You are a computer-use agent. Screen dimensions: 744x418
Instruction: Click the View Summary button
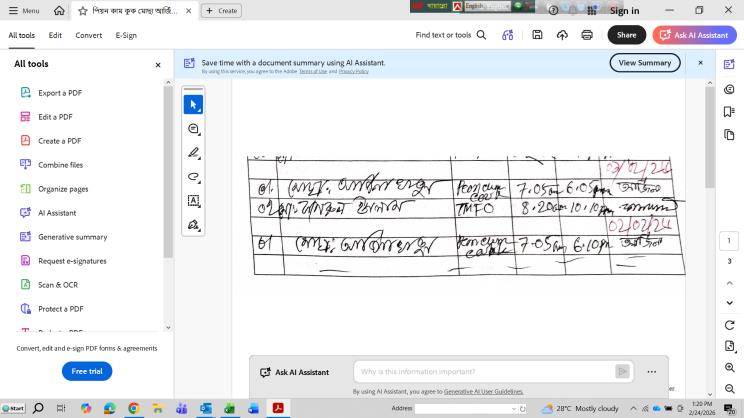[645, 63]
